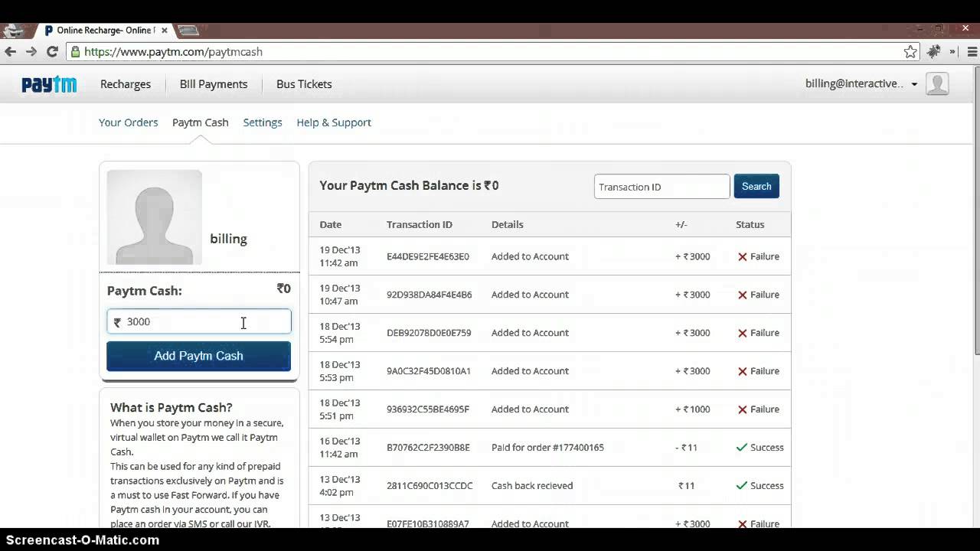Click transaction ID E44DE9E2FE4E63E0
The height and width of the screenshot is (551, 980).
[x=428, y=256]
